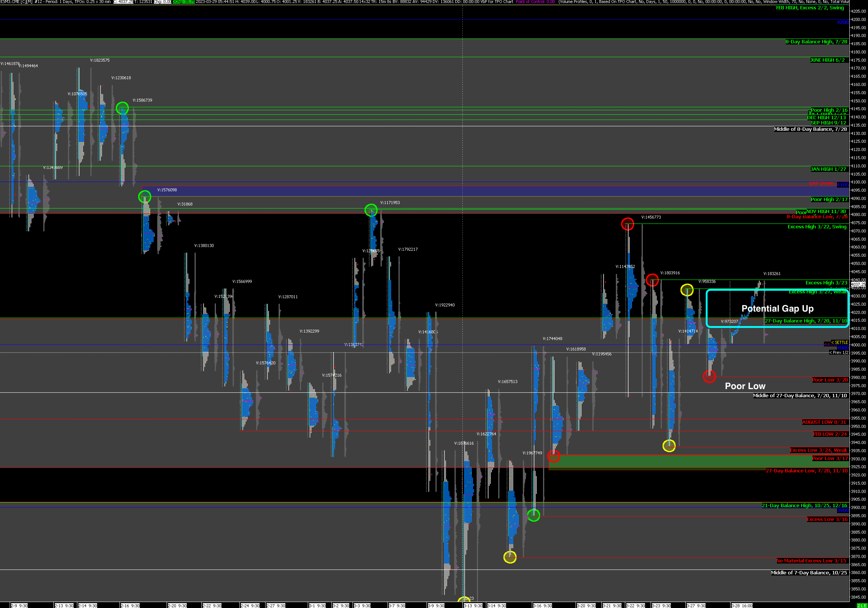This screenshot has height=608, width=868.
Task: Click the green circle at Excess Low 3/16
Action: pyautogui.click(x=533, y=515)
